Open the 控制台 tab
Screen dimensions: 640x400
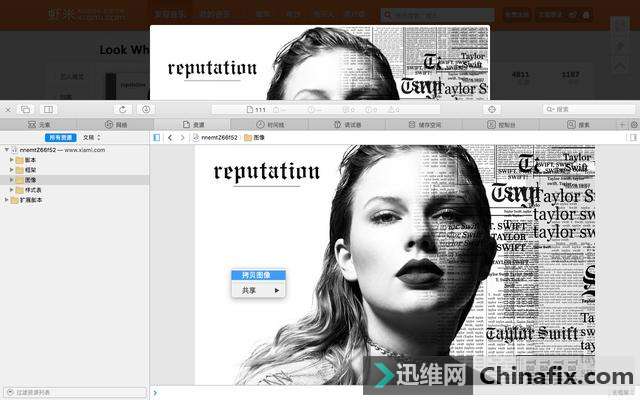click(501, 124)
